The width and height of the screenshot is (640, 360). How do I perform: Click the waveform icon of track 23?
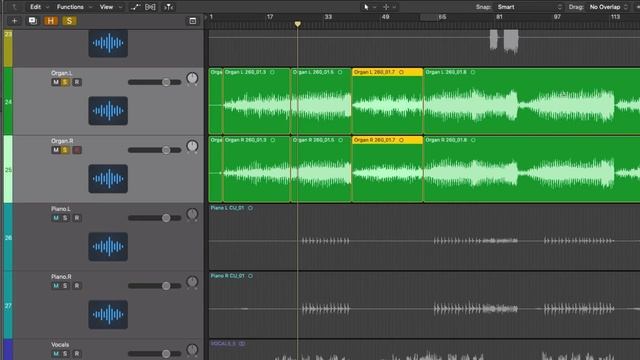click(108, 43)
